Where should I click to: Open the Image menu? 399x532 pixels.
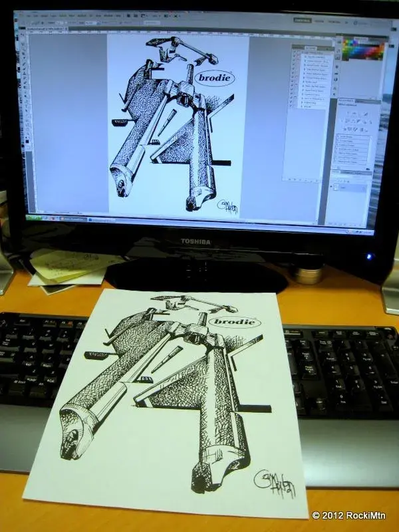[45, 15]
